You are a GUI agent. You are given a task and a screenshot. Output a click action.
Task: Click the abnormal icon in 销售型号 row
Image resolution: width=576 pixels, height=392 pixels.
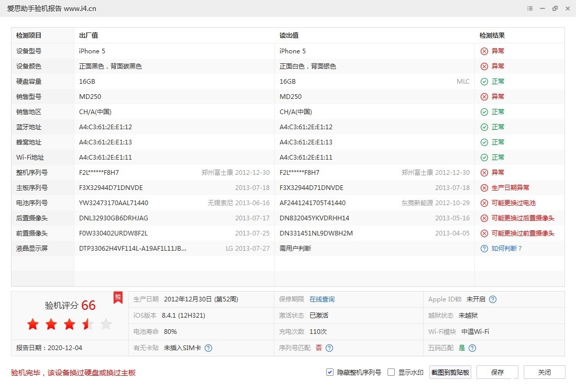(x=484, y=96)
